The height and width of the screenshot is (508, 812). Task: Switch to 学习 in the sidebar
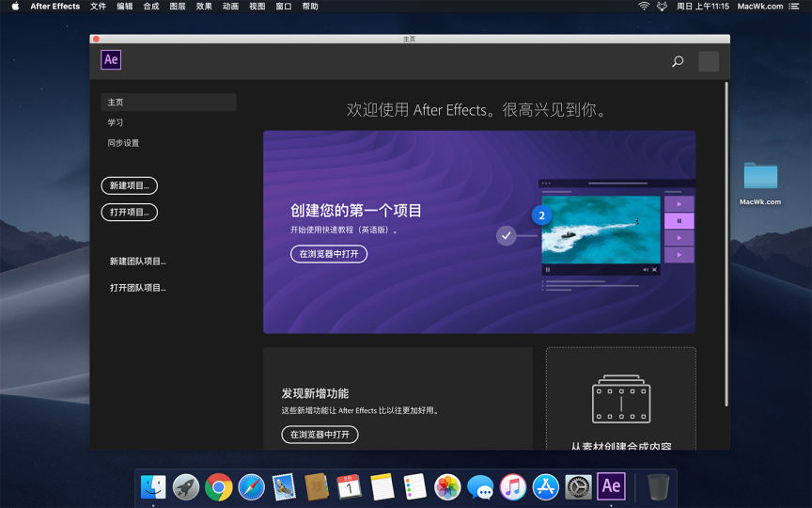116,122
